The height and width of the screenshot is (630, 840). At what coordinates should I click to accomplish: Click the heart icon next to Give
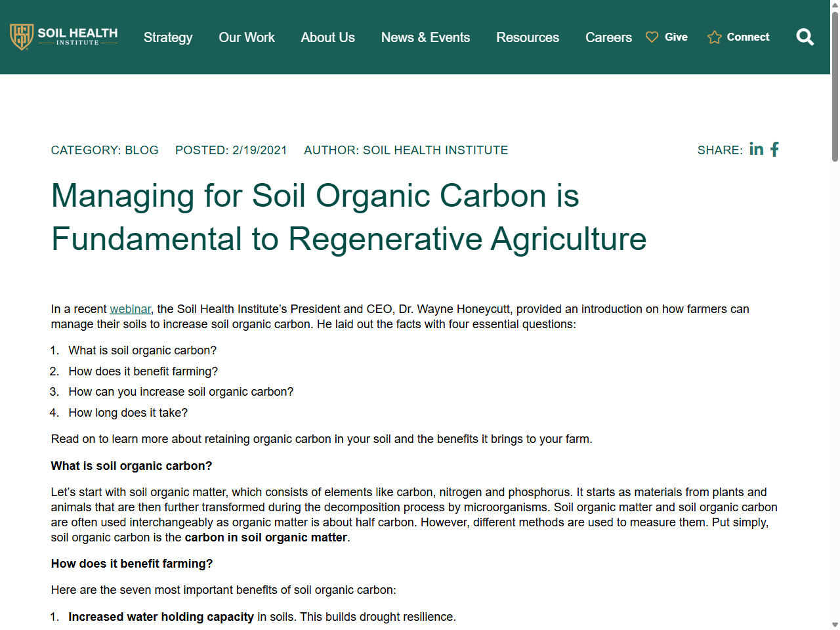[651, 37]
